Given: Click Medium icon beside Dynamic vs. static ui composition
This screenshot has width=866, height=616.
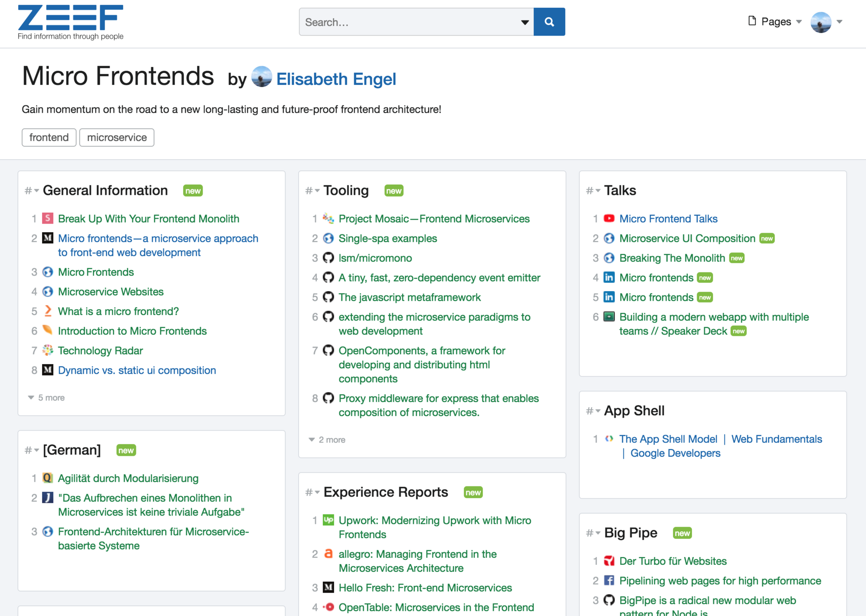Looking at the screenshot, I should coord(47,370).
